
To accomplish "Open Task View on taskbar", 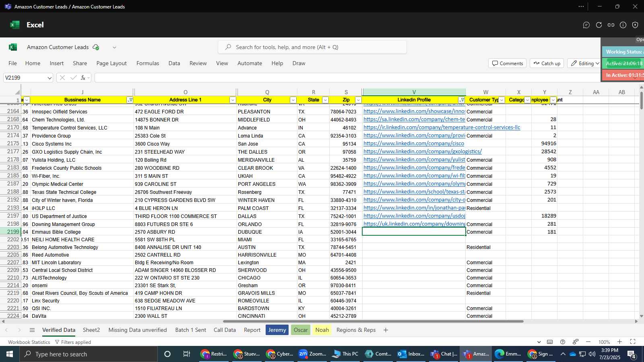I will click(187, 354).
